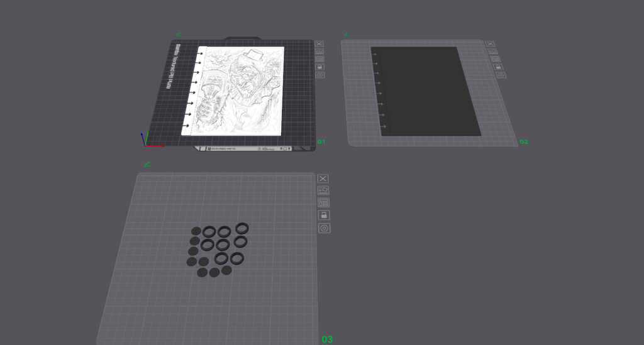Remove plate 01 with its X icon
The width and height of the screenshot is (644, 345).
pos(319,44)
